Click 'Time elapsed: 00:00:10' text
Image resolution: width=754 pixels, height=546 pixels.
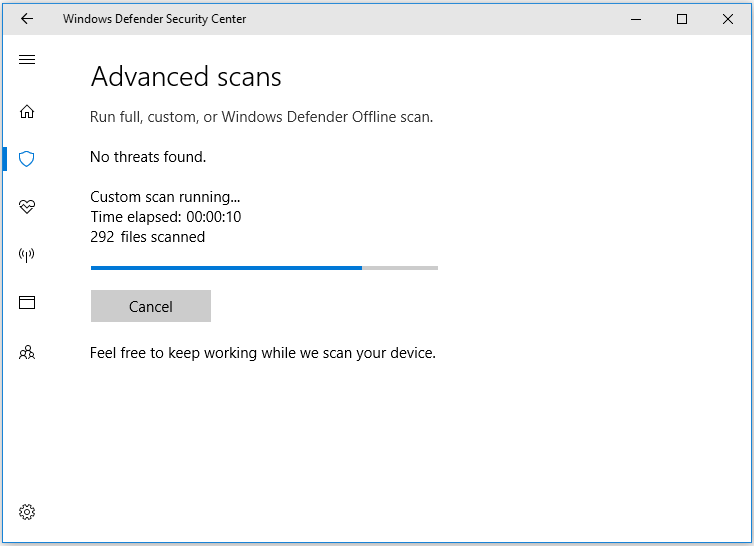click(166, 217)
